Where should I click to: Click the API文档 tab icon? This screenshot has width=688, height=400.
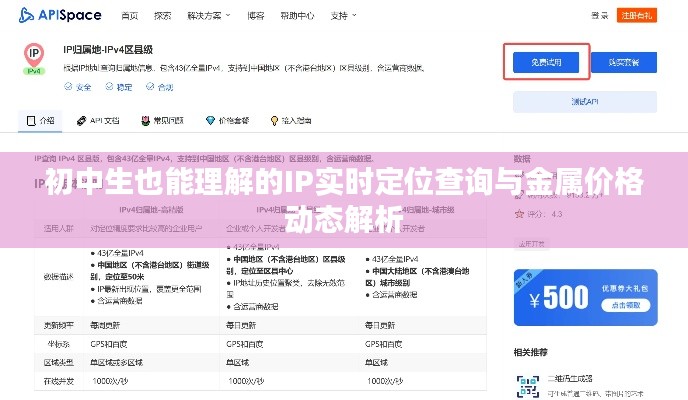coord(81,120)
